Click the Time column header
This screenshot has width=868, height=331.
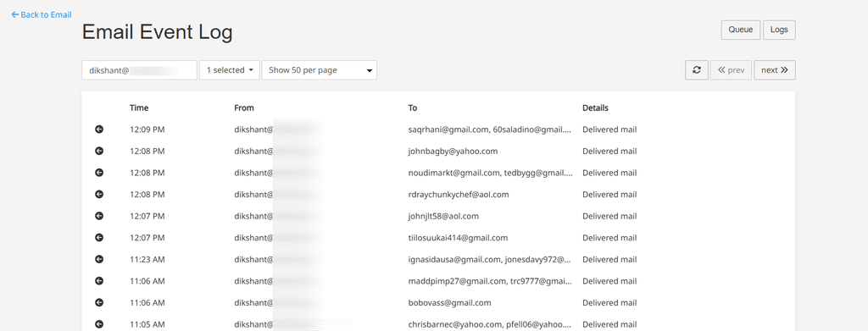pos(139,108)
